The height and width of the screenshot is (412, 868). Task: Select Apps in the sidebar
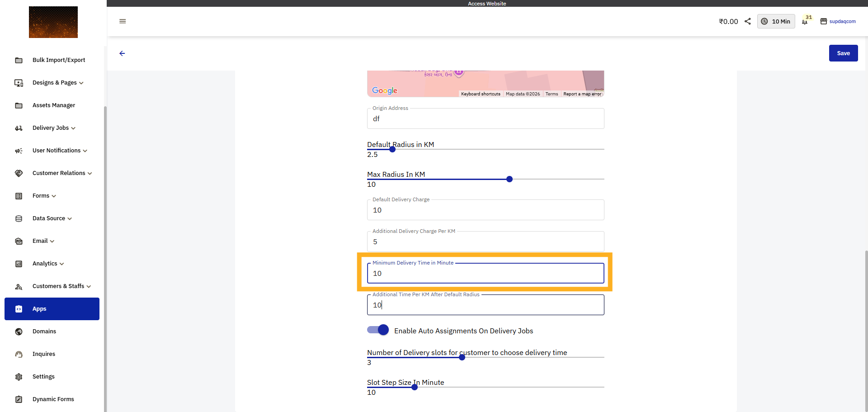[x=52, y=309]
